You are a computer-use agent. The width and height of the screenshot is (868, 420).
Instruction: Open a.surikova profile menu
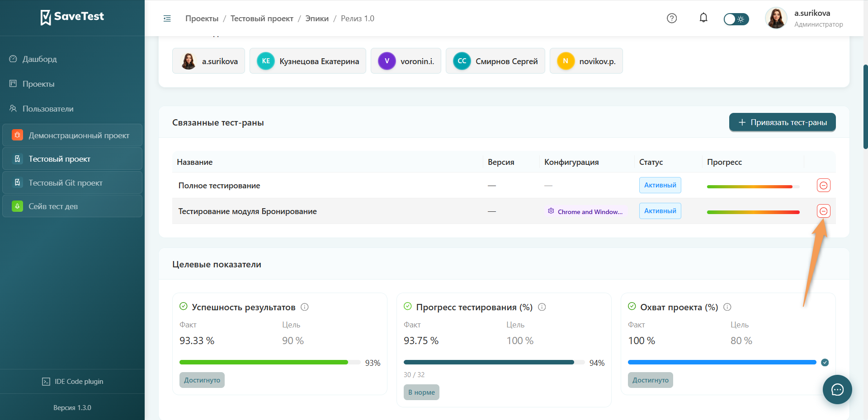point(804,19)
